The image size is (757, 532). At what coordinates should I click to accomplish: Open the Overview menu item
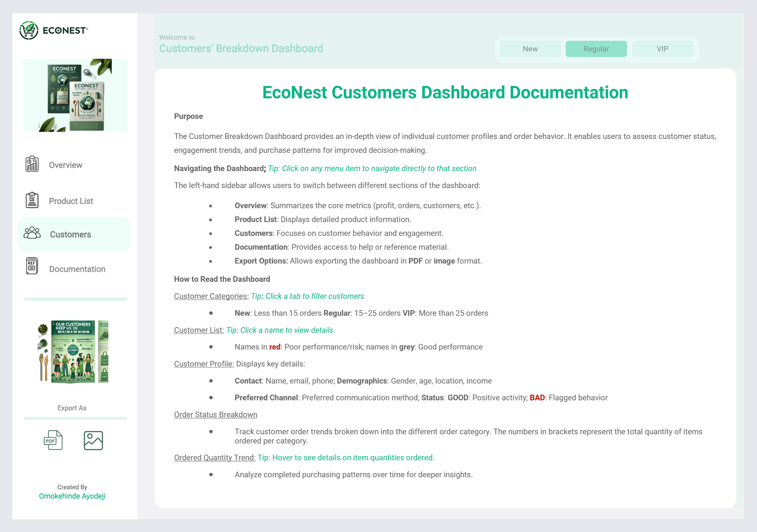point(66,165)
